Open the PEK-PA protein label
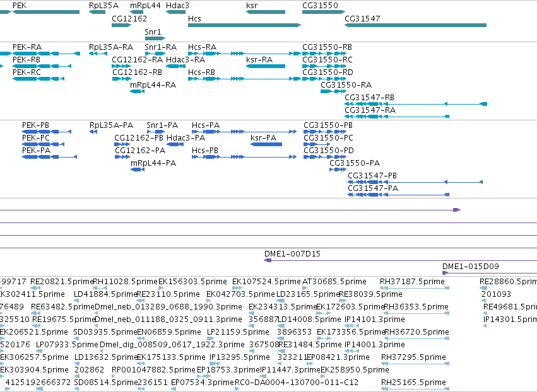Image resolution: width=537 pixels, height=392 pixels. (37, 151)
